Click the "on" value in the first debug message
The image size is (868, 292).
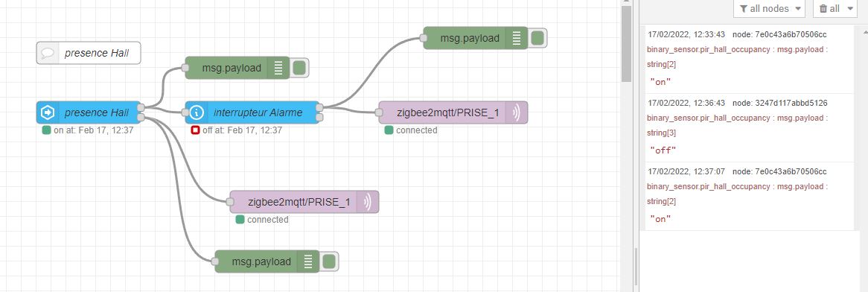(660, 81)
